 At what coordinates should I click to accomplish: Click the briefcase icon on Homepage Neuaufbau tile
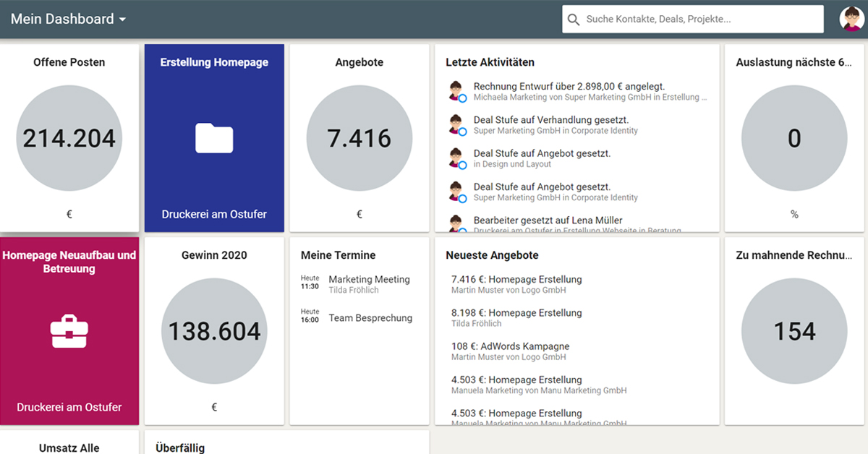pos(69,330)
